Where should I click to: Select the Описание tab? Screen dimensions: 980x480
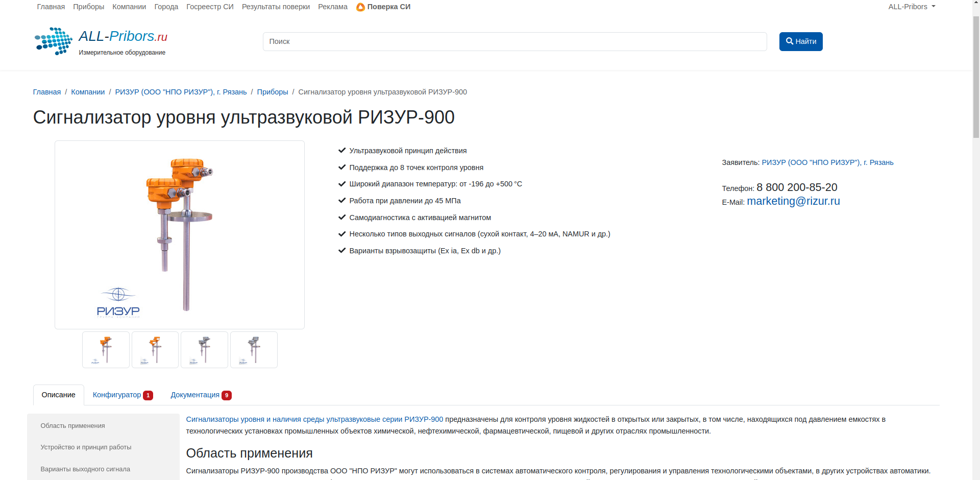[x=59, y=395]
